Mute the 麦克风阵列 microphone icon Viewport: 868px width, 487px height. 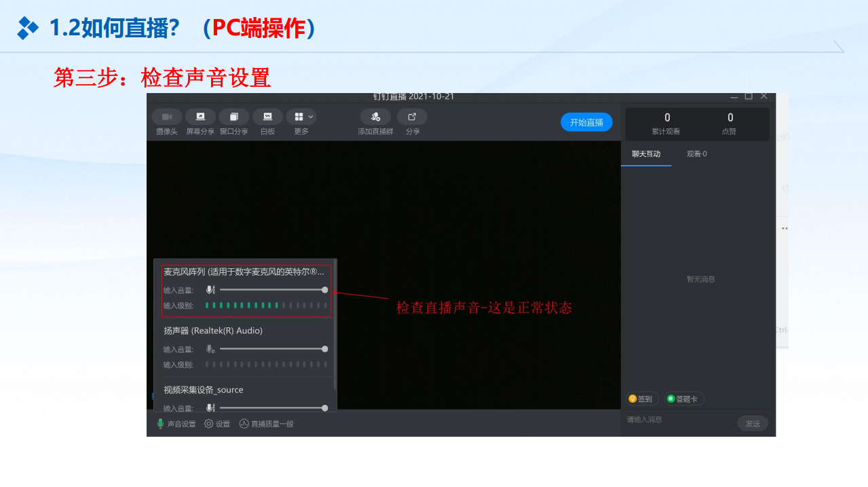pos(210,290)
